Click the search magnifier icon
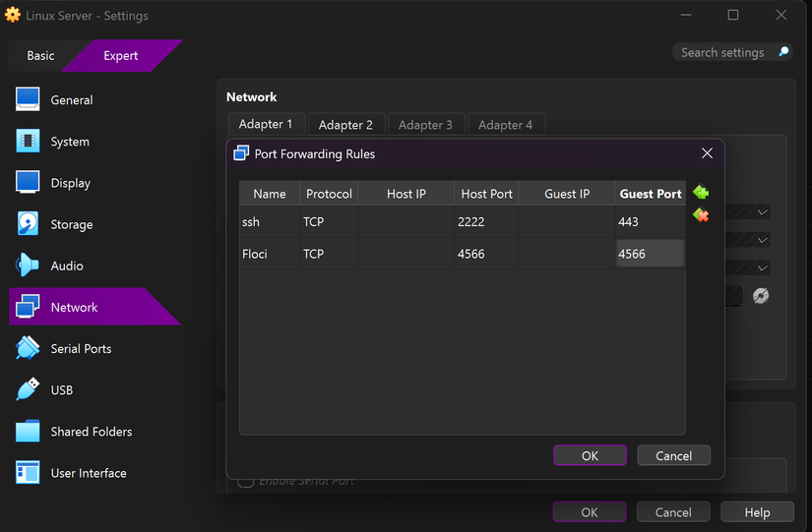812x532 pixels. click(x=783, y=52)
